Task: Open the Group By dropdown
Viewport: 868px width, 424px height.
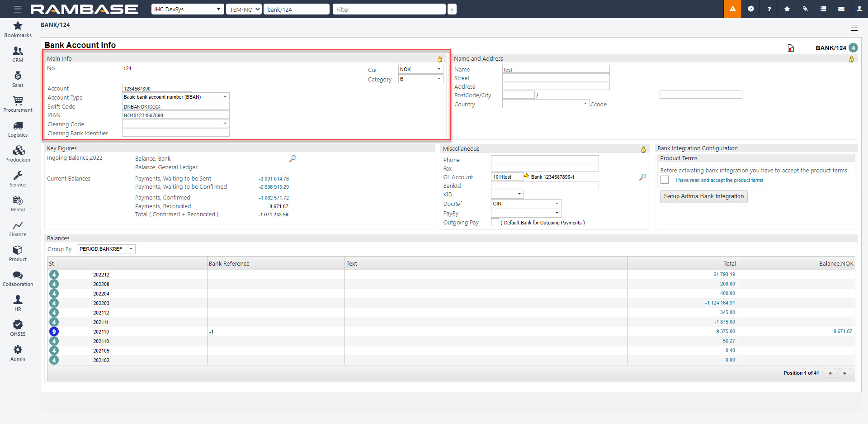Action: 107,249
